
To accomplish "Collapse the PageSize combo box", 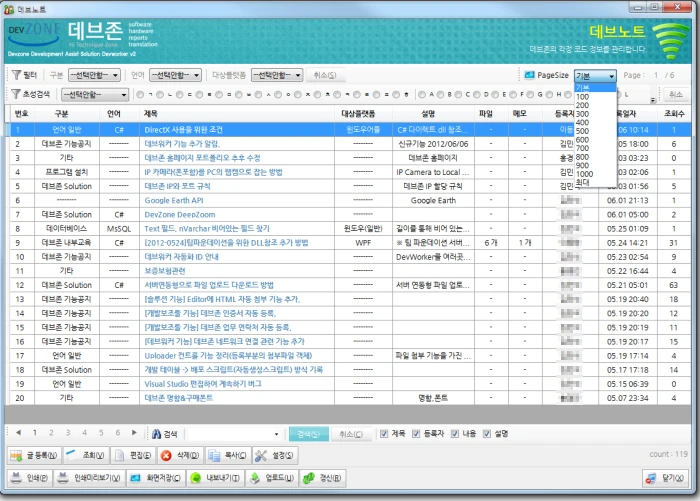I will pos(611,75).
